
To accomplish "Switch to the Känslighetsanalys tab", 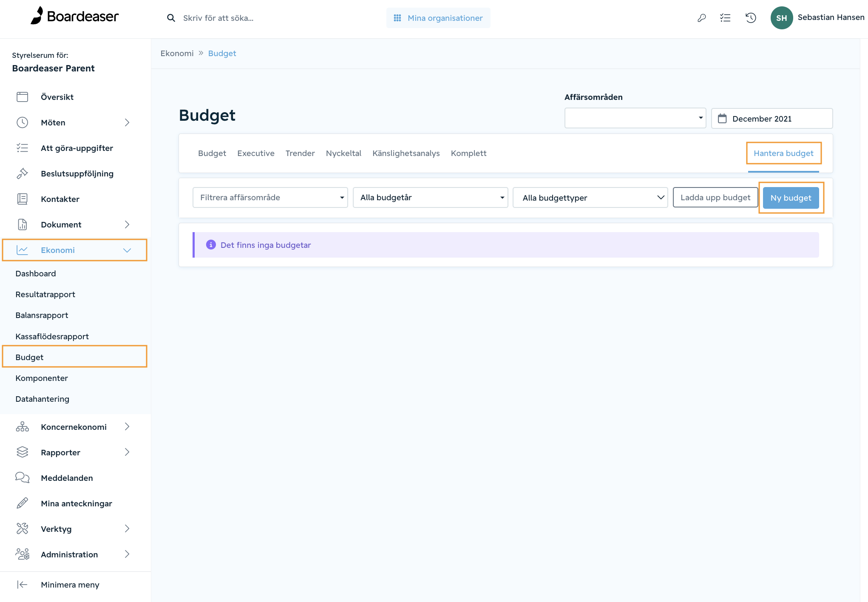I will [406, 153].
